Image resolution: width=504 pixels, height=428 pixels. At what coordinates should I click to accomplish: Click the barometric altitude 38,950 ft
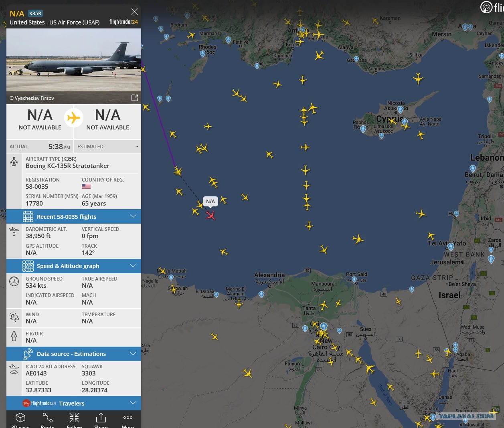38,236
